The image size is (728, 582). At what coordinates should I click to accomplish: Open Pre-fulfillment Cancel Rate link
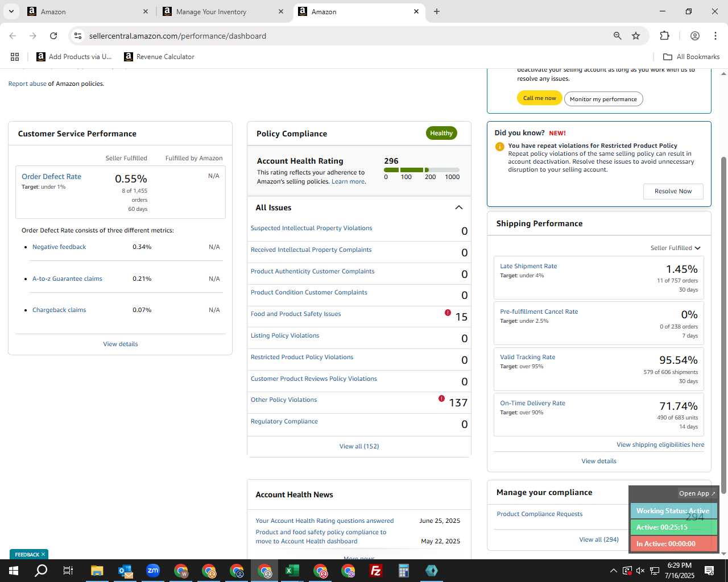coord(539,311)
